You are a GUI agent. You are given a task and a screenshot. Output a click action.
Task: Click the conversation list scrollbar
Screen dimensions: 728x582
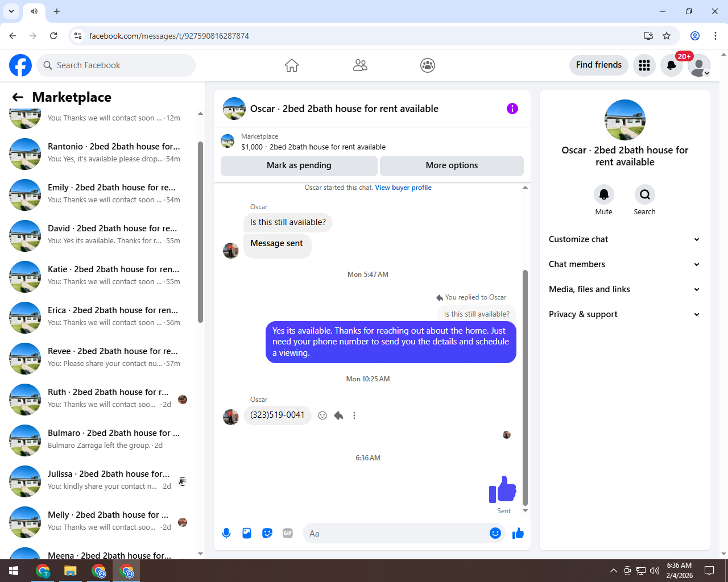(200, 232)
